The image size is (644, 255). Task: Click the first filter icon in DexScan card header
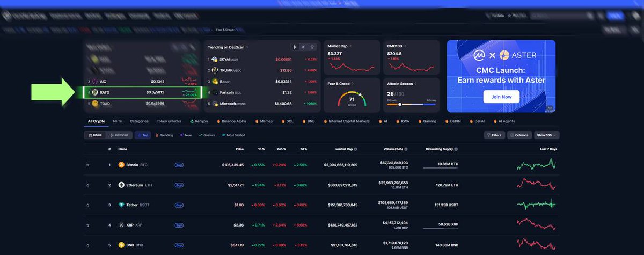(x=295, y=47)
